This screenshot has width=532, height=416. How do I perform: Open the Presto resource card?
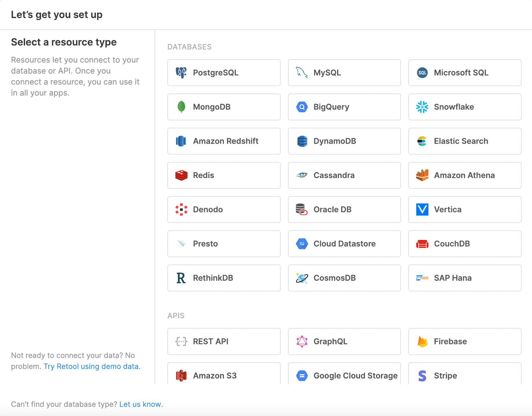point(224,244)
